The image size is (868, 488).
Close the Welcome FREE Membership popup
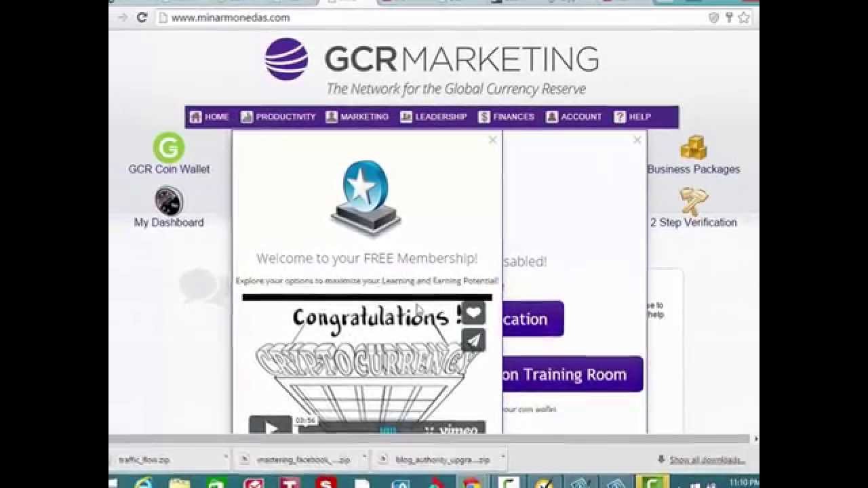pos(492,140)
